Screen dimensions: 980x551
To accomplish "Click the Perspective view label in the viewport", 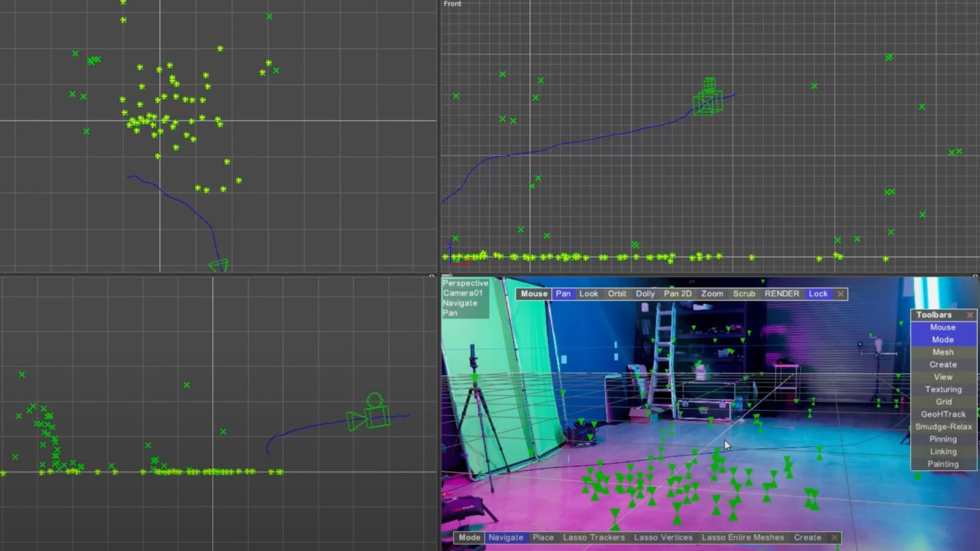I will (x=466, y=283).
